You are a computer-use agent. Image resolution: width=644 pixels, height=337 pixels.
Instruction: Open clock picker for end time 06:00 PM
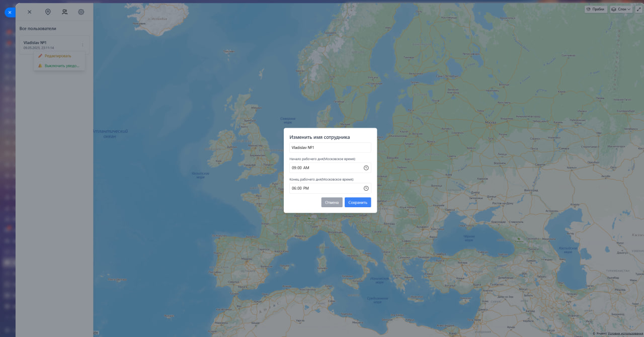coord(366,188)
